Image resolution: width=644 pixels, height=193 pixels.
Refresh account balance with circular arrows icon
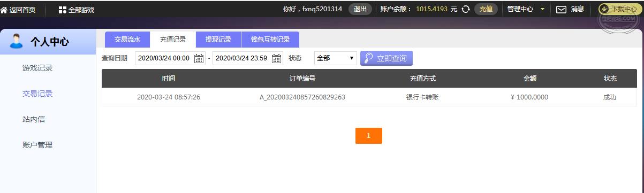point(466,9)
